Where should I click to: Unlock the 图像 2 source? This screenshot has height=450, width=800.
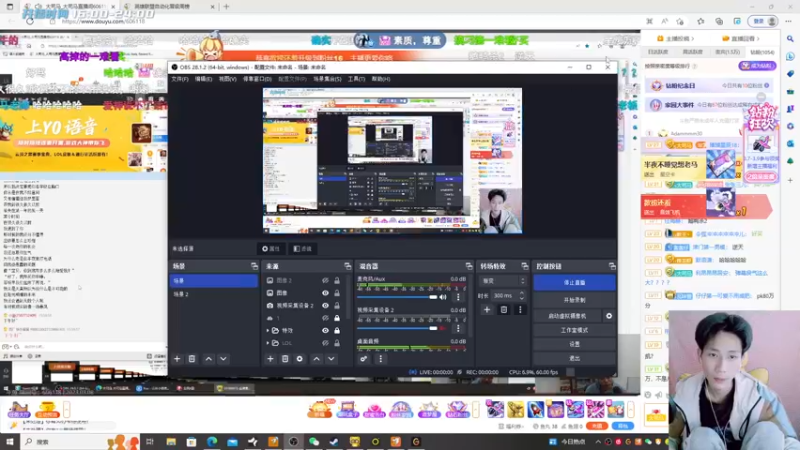point(337,280)
